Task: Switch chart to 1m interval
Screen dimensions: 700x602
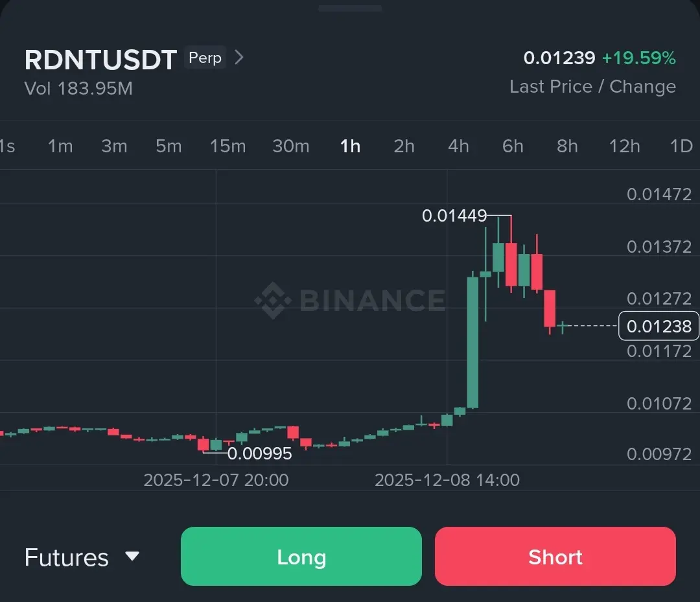Action: click(60, 146)
